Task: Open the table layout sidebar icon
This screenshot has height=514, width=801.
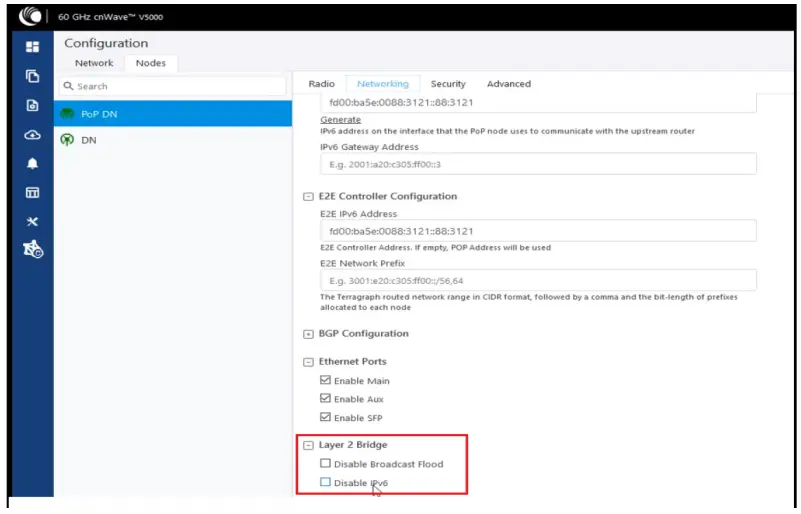Action: click(x=32, y=192)
